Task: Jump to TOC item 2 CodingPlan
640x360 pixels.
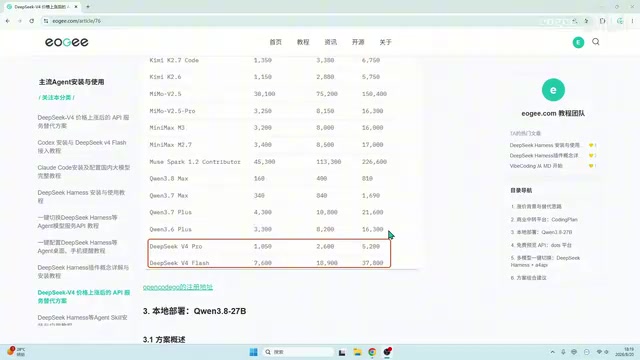Action: (544, 220)
